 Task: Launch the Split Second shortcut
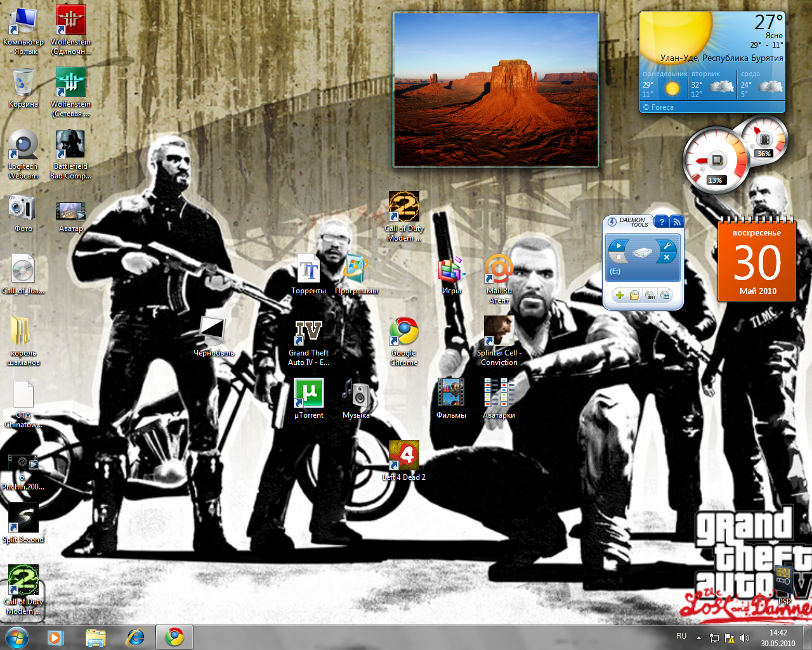[x=23, y=523]
